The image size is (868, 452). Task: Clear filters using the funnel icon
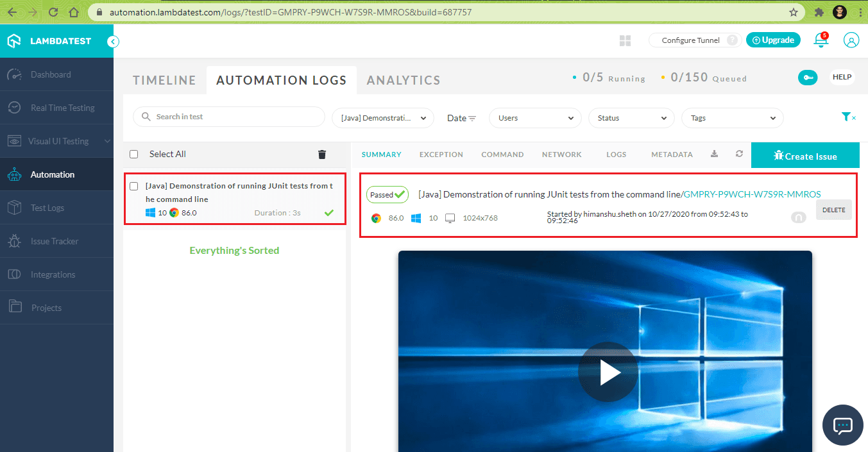pos(848,117)
